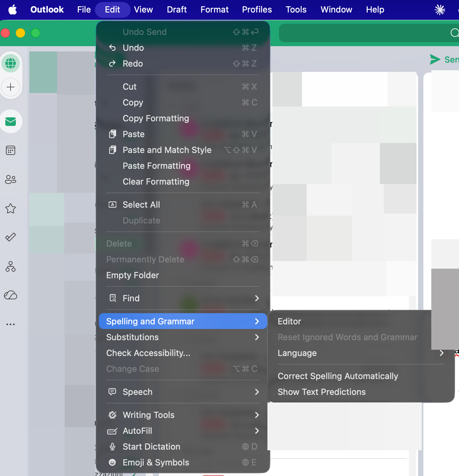
Task: Add account with the plus icon
Action: 11,87
